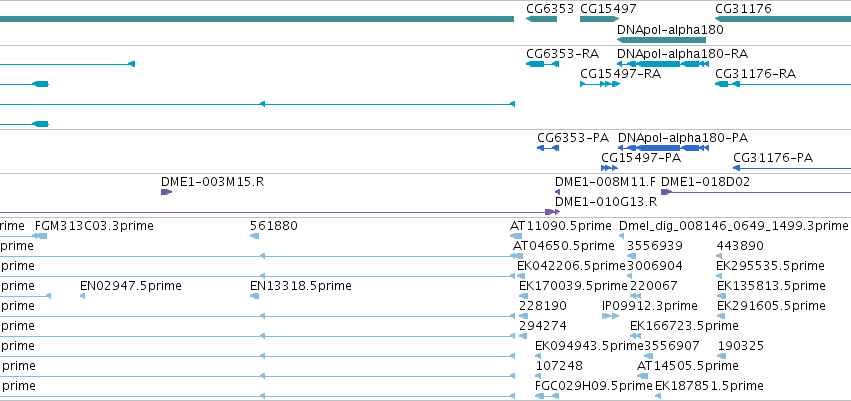Screen dimensions: 851x401
Task: Select EST 220067 label
Action: tap(653, 285)
